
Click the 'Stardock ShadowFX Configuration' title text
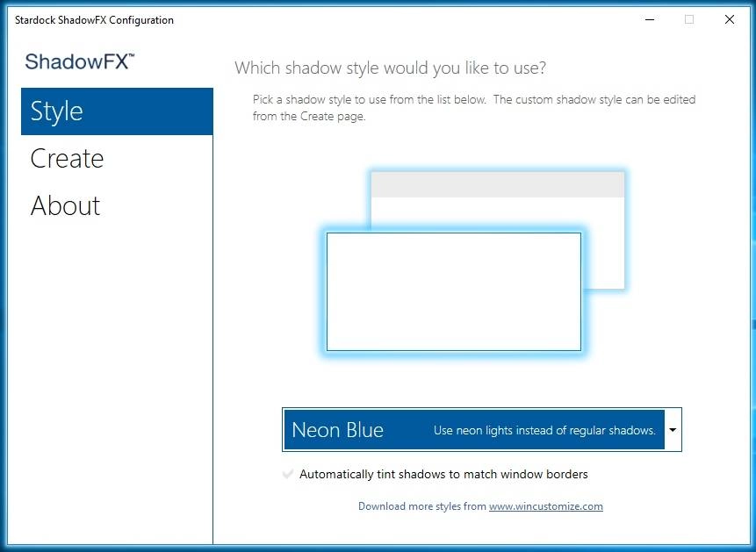tap(94, 20)
